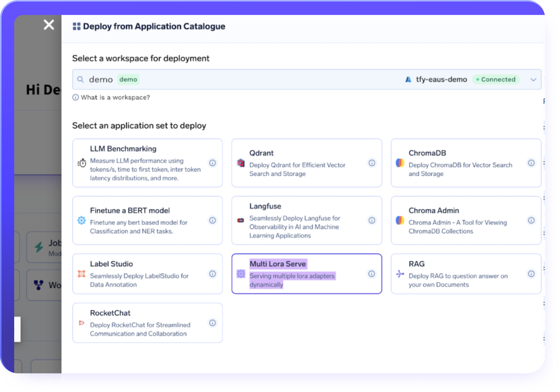Viewport: 560px width, 392px height.
Task: Click the Finetune BERT gear icon
Action: (82, 220)
